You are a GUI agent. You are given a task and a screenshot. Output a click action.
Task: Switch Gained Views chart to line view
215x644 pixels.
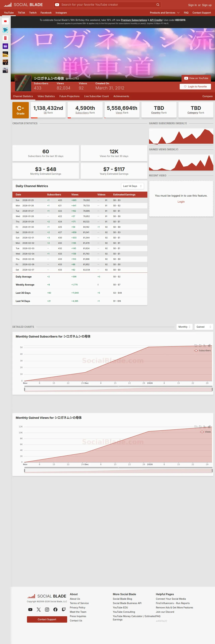pyautogui.click(x=204, y=427)
